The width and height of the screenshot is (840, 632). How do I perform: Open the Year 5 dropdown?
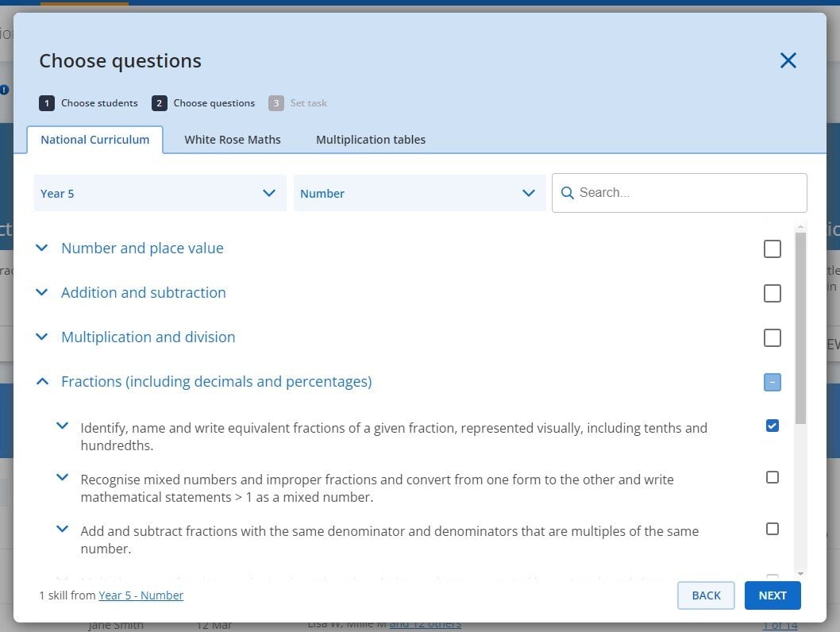tap(160, 193)
